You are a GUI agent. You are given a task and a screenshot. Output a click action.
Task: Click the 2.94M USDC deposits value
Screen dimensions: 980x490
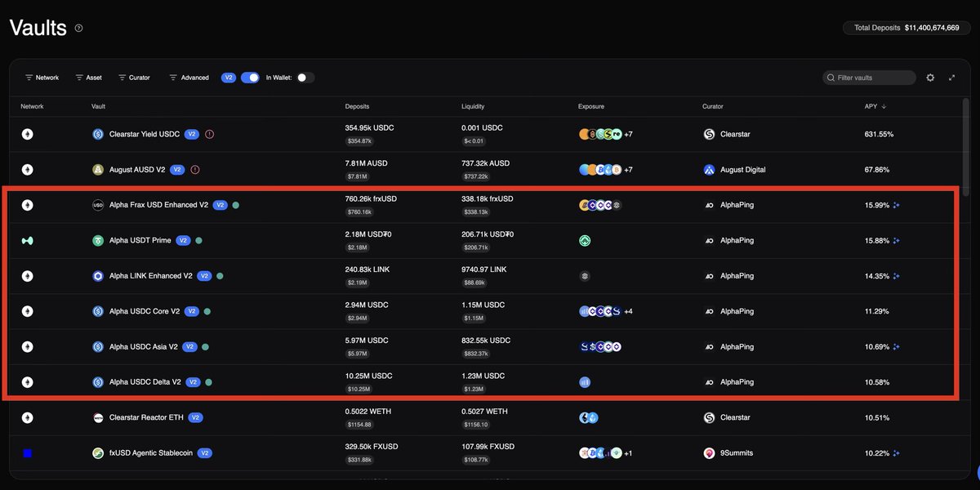pyautogui.click(x=367, y=305)
